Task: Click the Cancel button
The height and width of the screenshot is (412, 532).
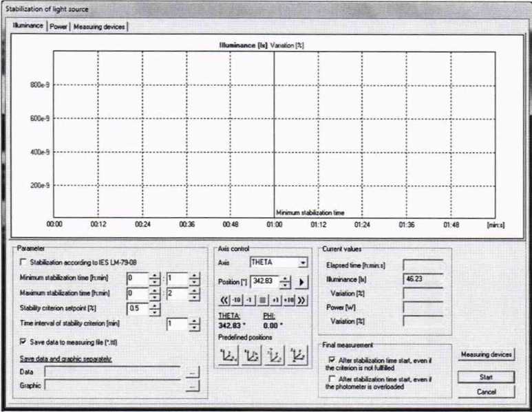Action: pos(486,391)
